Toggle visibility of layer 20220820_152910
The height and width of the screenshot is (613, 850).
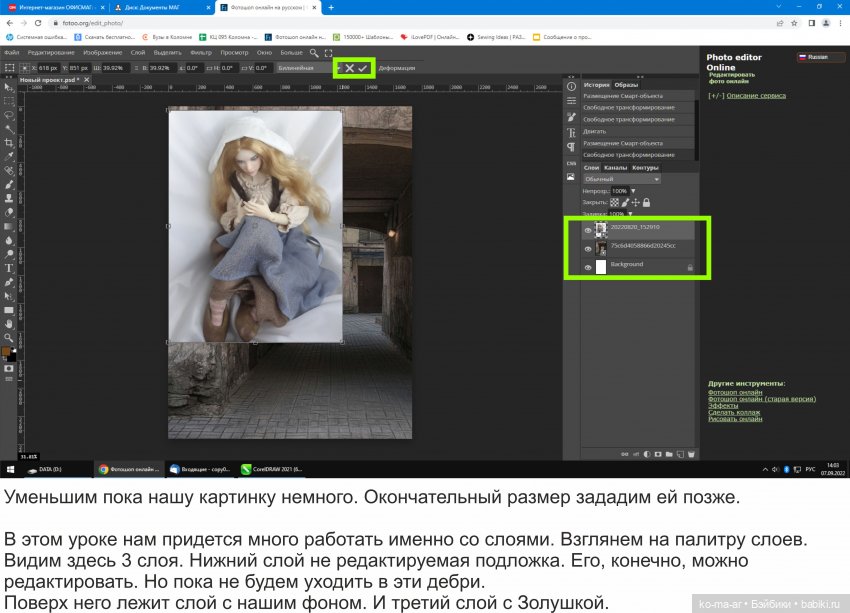[x=588, y=228]
